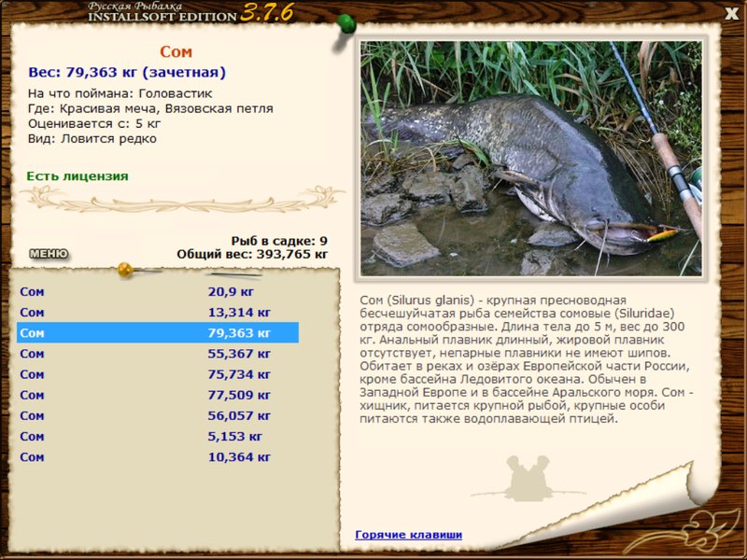Select the Сом 77,509 кг row
The image size is (747, 560).
158,395
